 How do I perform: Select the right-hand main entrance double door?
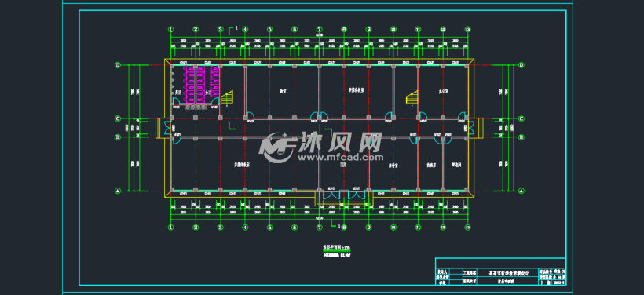pyautogui.click(x=357, y=195)
